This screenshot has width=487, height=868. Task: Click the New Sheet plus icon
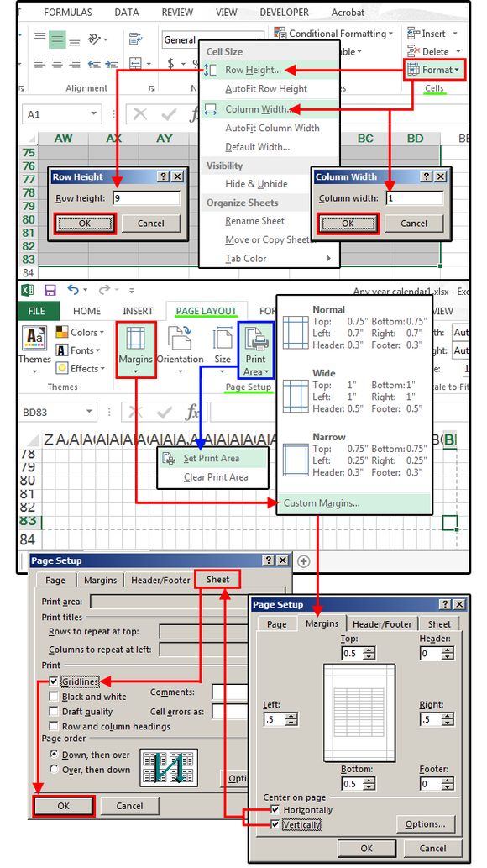(303, 560)
